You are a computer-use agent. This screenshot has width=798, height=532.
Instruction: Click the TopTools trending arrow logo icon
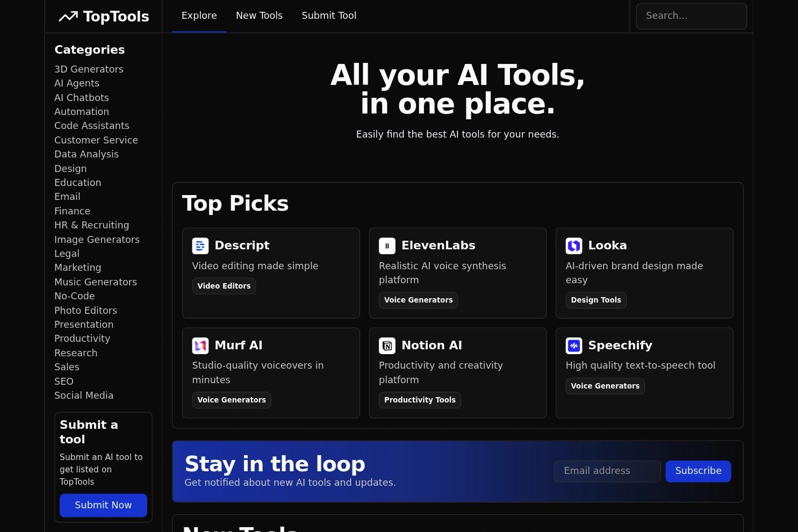[68, 17]
